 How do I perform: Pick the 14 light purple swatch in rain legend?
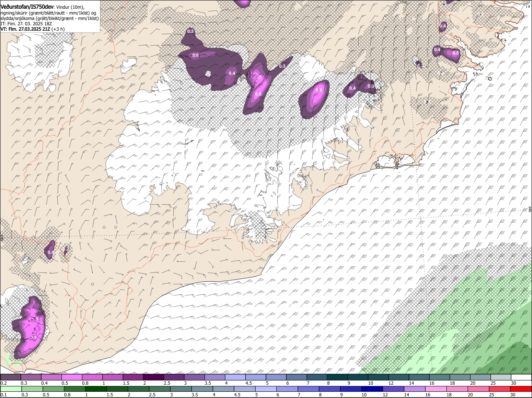coord(415,389)
